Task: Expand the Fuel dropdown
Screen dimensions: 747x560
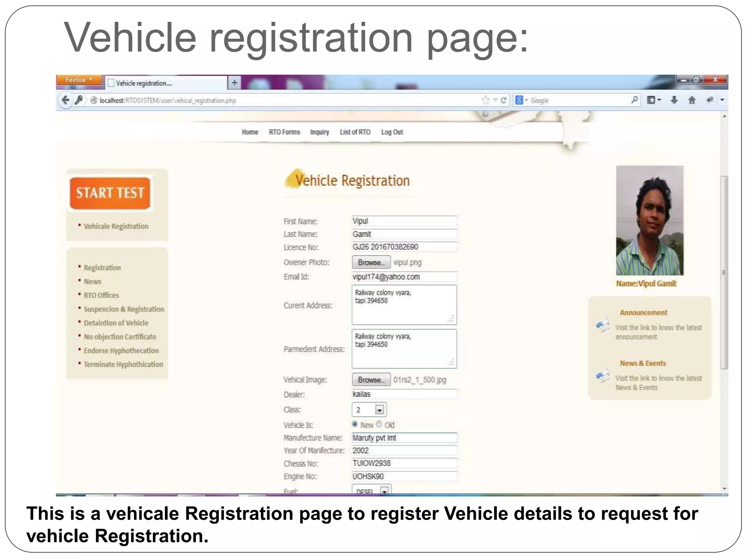Action: pos(371,490)
